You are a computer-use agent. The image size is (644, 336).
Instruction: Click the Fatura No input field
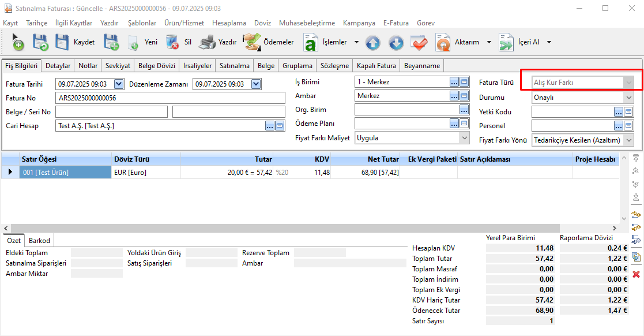click(x=170, y=98)
